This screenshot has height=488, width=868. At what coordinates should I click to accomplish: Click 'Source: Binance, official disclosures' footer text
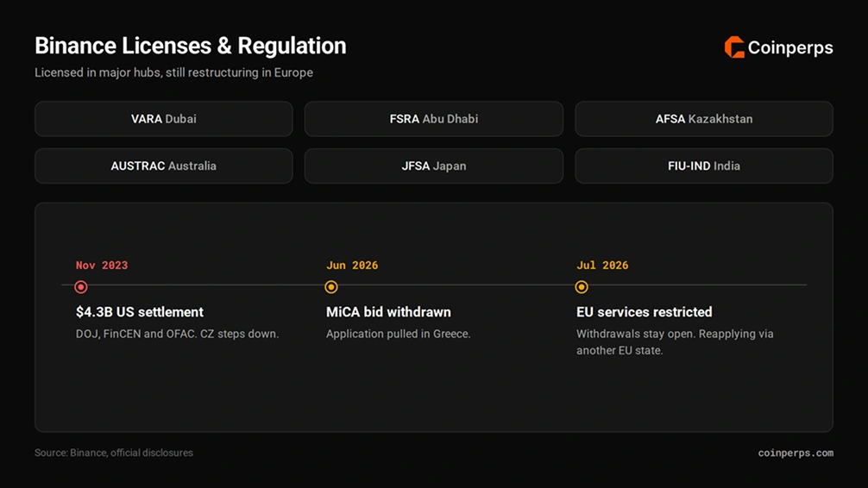coord(114,453)
